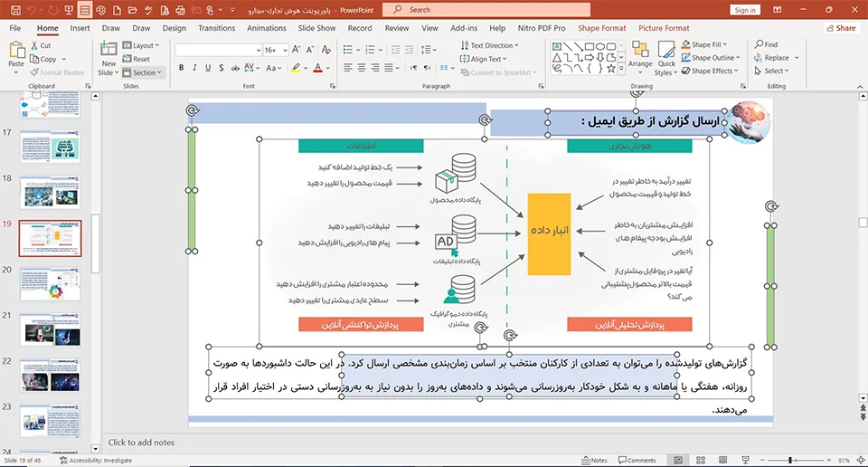Start Slide Show from status bar

745,461
